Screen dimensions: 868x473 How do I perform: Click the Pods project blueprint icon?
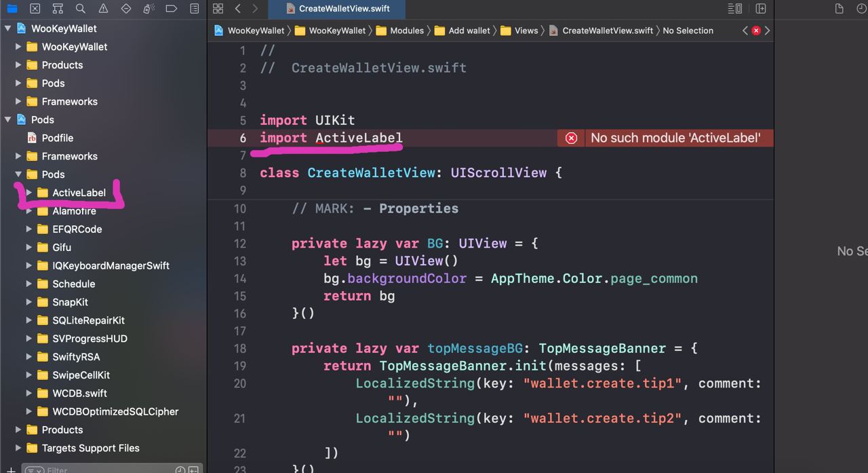(x=20, y=119)
